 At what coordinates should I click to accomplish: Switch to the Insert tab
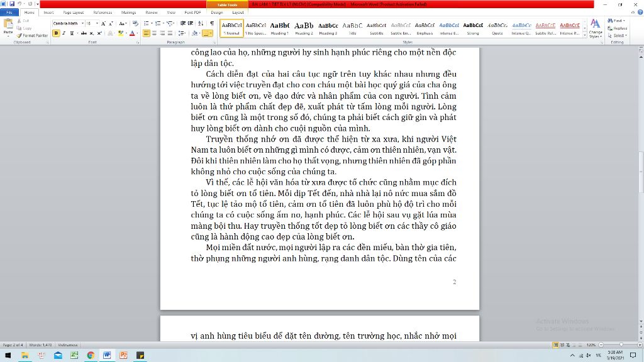[48, 13]
